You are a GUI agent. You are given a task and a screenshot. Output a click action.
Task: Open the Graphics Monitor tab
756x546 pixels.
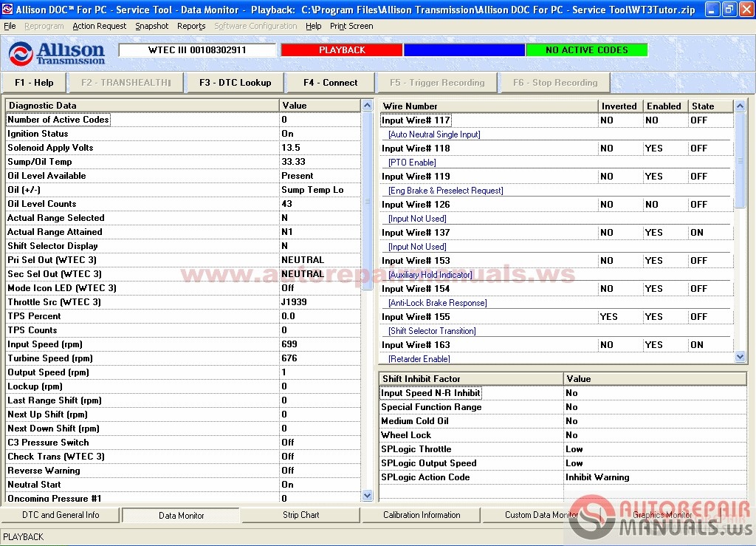(x=661, y=515)
